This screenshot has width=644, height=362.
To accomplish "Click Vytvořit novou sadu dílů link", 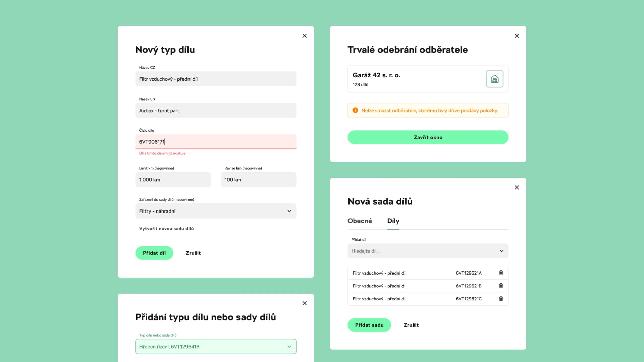I will click(x=166, y=229).
